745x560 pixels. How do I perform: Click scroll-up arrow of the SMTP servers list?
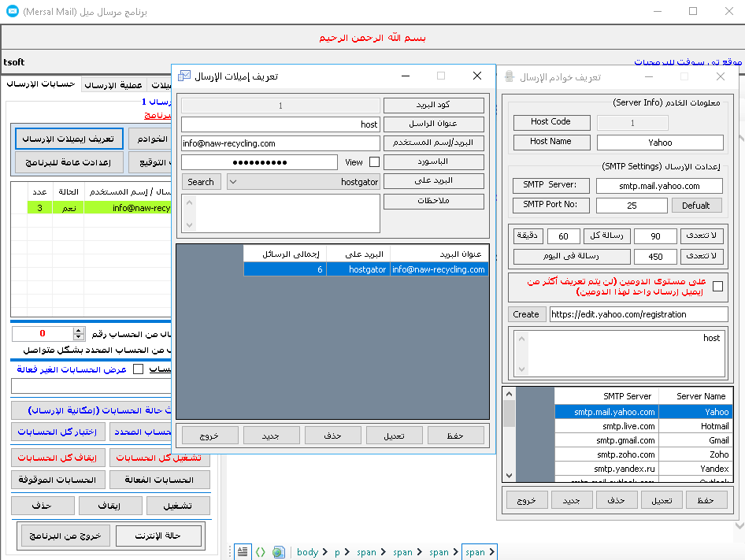point(510,394)
